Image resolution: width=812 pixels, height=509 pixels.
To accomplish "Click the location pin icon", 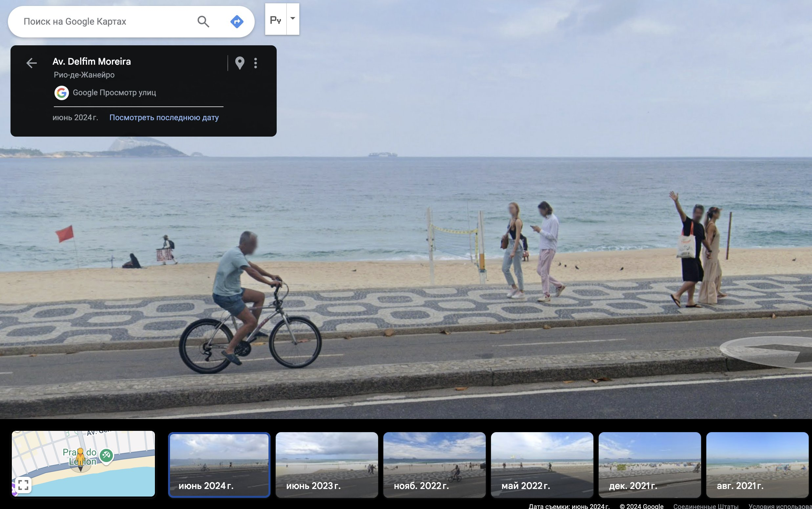I will [240, 63].
